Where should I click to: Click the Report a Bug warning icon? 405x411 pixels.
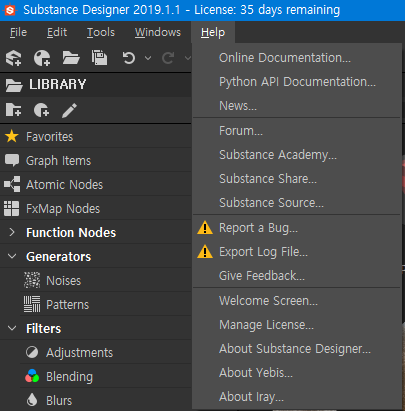205,228
